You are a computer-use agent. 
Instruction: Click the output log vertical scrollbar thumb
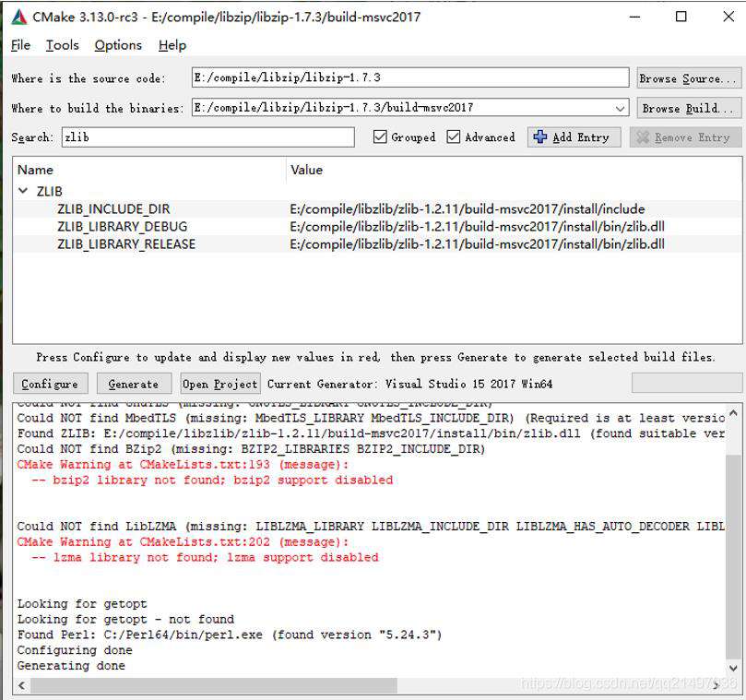(x=733, y=557)
